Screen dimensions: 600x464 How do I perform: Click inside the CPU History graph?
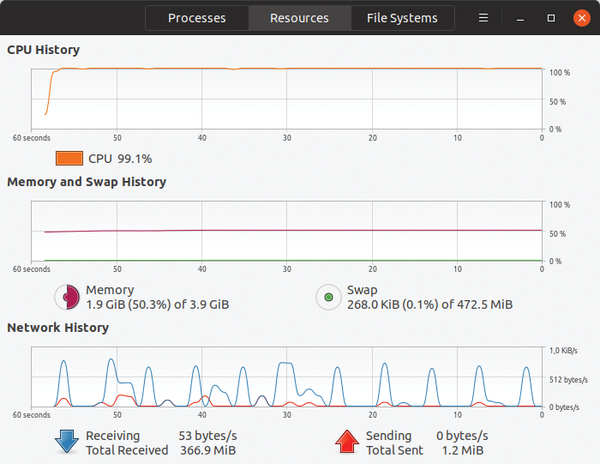pos(287,99)
